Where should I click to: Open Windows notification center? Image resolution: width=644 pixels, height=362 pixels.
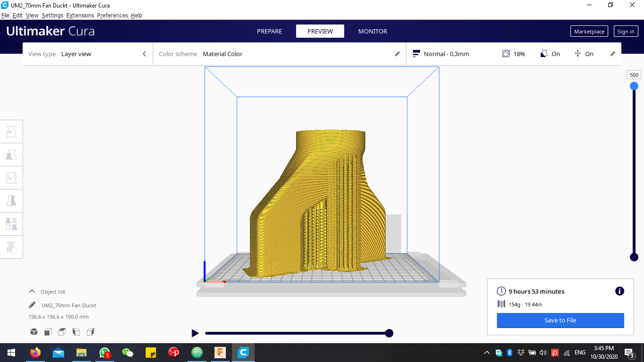coord(629,353)
